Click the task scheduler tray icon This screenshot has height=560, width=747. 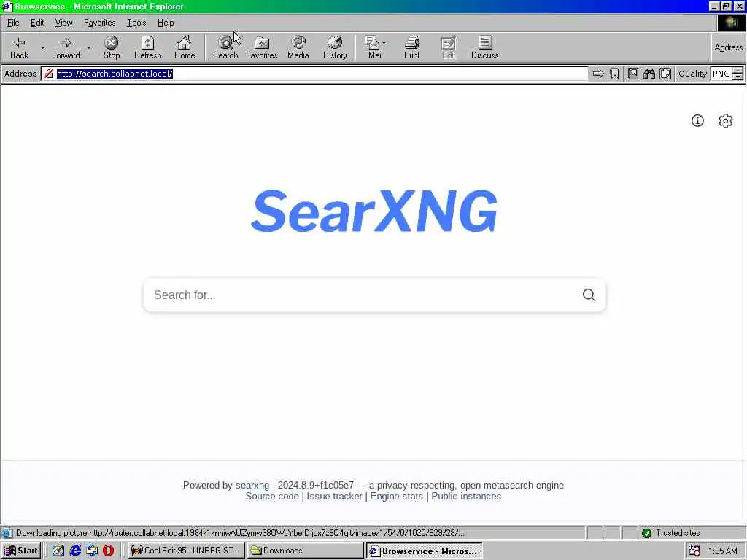694,551
